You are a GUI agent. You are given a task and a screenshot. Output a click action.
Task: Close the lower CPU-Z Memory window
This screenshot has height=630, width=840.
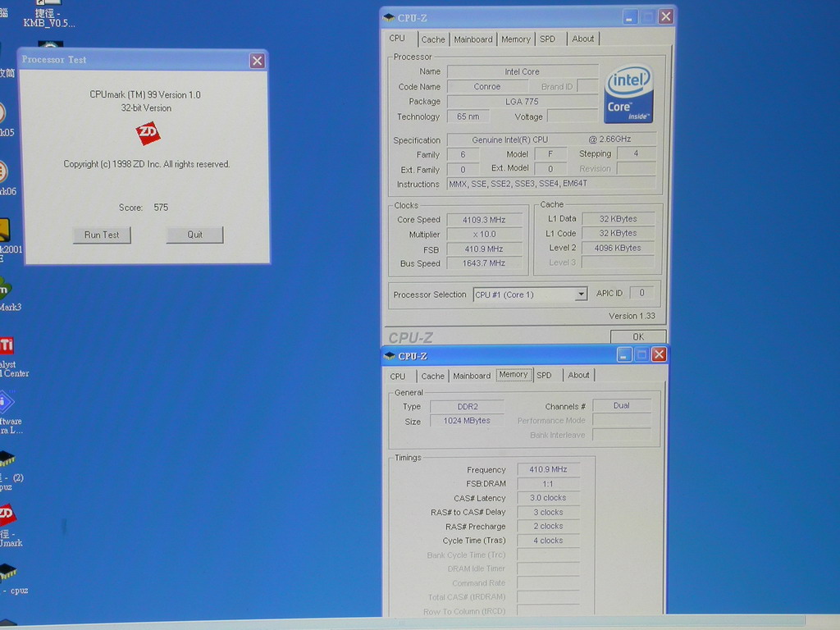click(659, 354)
